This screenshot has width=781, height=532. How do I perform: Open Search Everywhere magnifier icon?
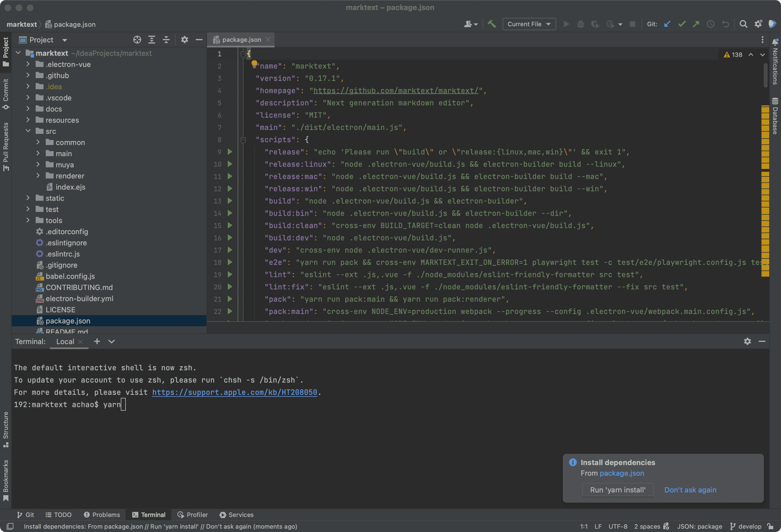pyautogui.click(x=743, y=24)
